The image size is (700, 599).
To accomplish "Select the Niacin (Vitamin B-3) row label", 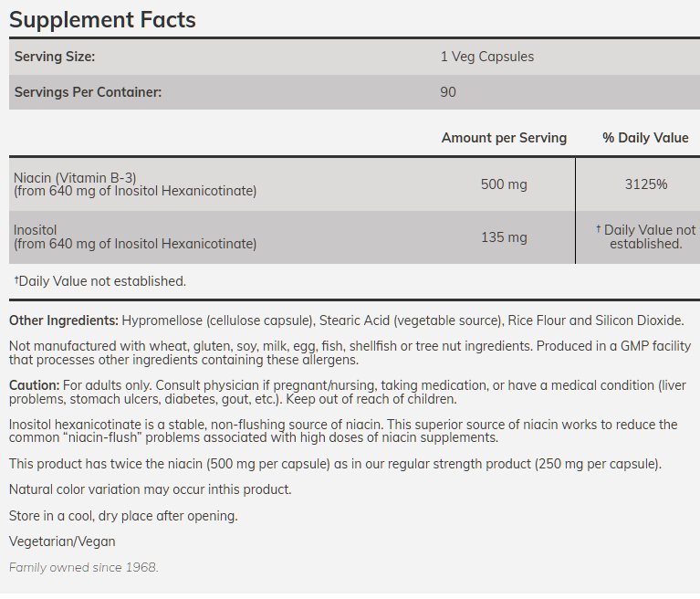I will (75, 177).
